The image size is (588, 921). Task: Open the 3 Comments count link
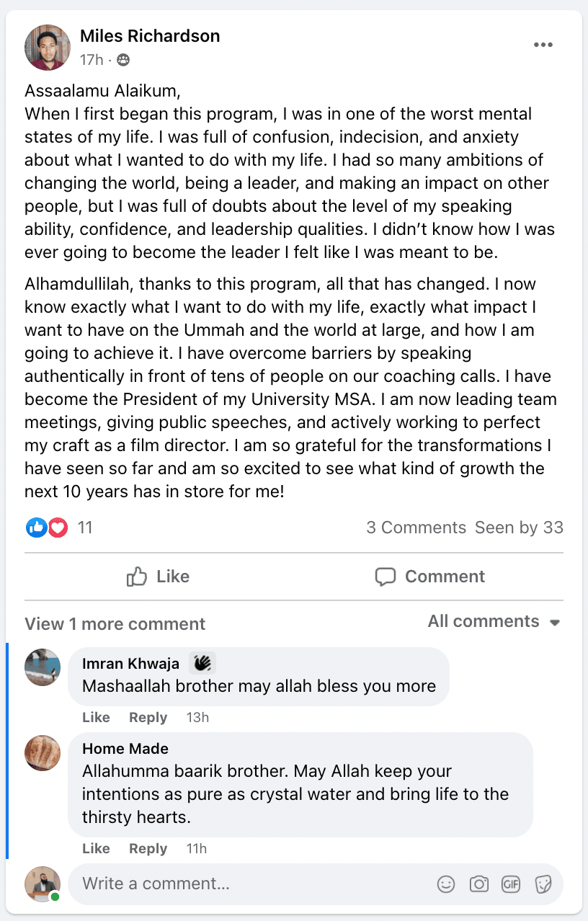tap(416, 528)
